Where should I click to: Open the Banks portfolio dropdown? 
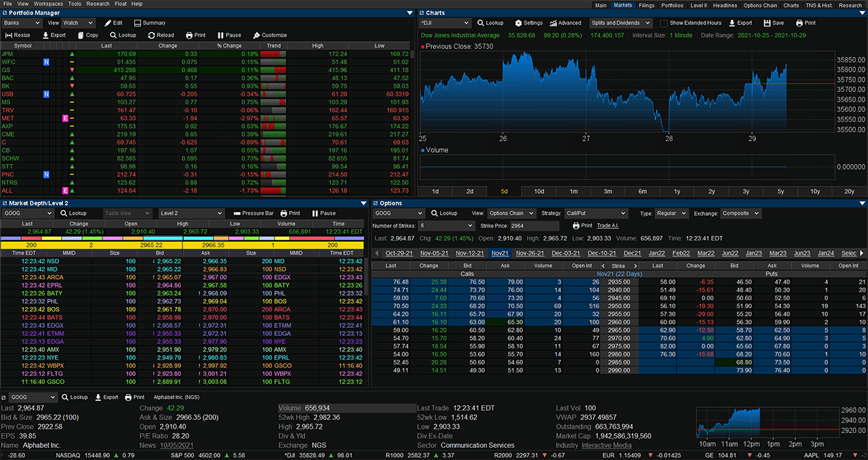[x=22, y=23]
